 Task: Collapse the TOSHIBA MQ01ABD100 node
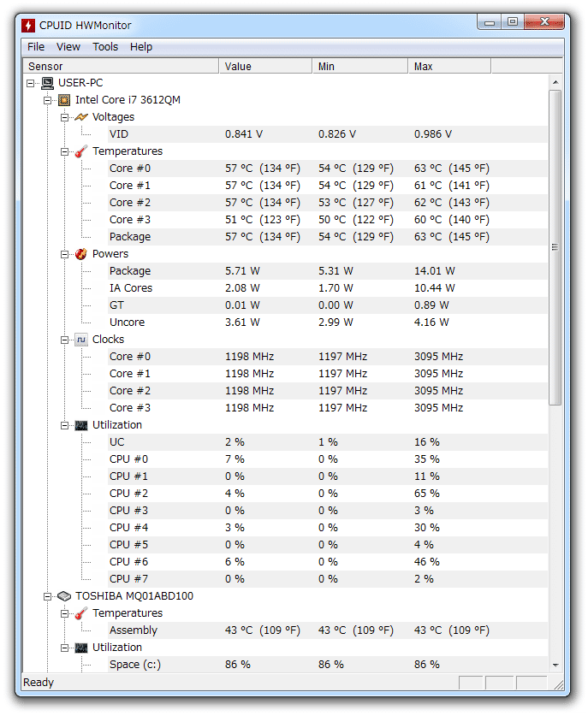click(48, 596)
